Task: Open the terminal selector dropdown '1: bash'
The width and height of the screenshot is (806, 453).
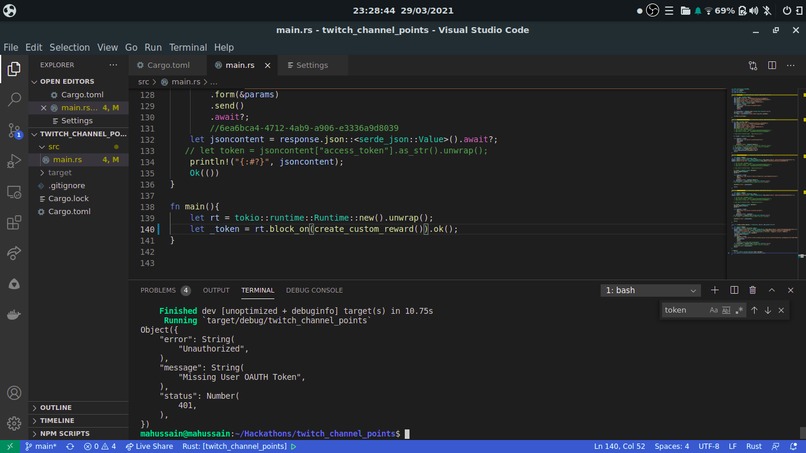Action: point(650,291)
